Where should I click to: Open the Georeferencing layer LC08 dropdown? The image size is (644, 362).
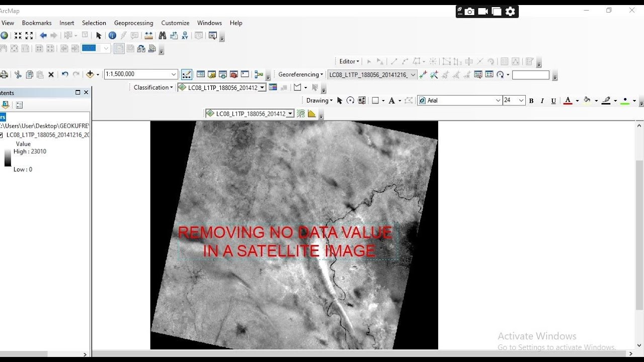click(x=413, y=74)
